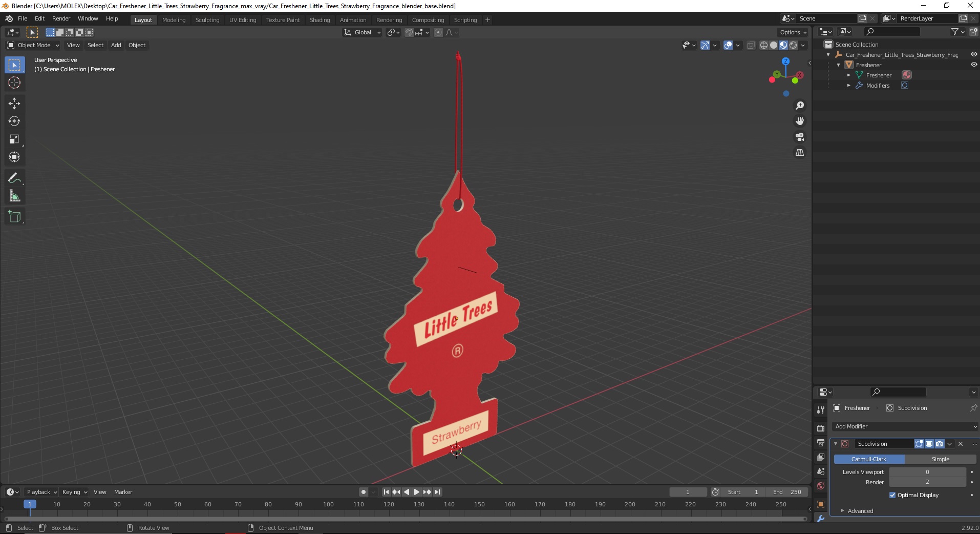Image resolution: width=980 pixels, height=534 pixels.
Task: Expand the Freshener mesh data row
Action: 849,75
